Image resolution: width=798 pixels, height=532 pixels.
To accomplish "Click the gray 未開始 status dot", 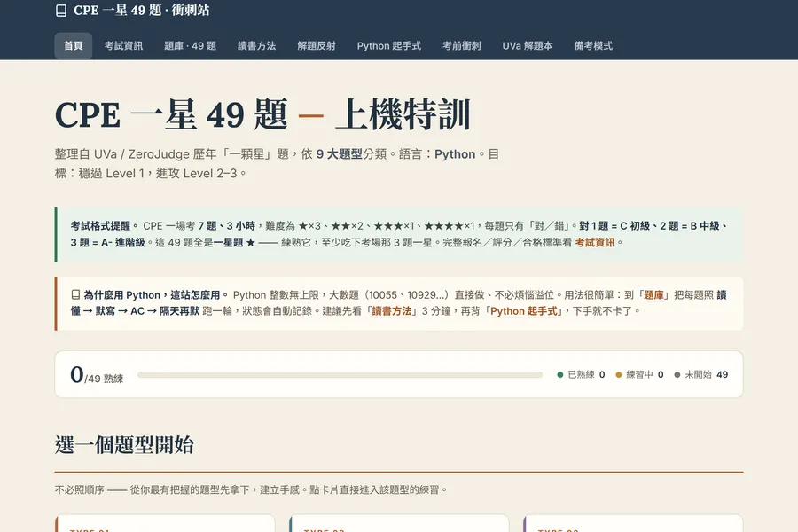I will [677, 375].
